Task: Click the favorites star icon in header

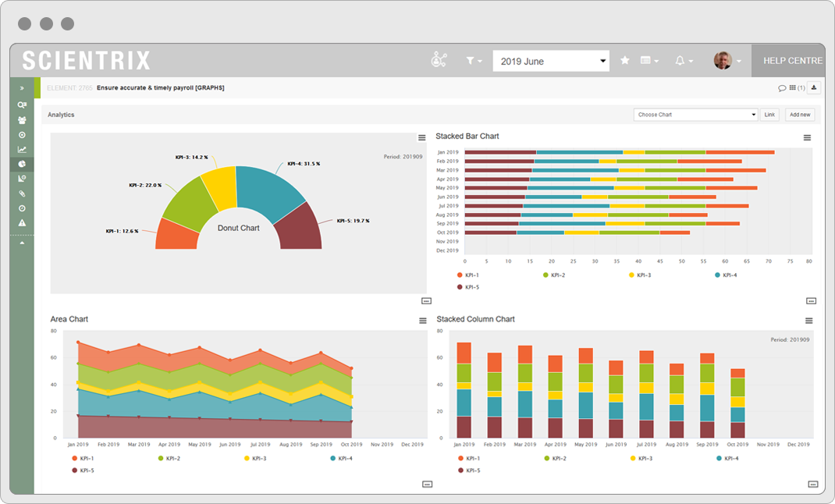Action: (624, 61)
